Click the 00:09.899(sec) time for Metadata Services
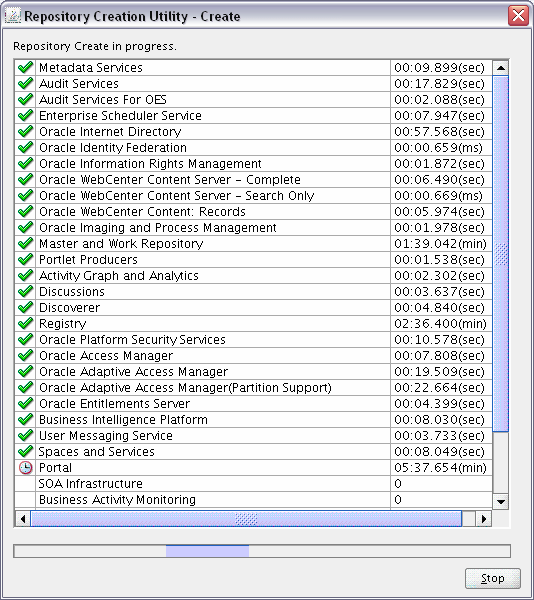This screenshot has height=600, width=534. pyautogui.click(x=440, y=68)
